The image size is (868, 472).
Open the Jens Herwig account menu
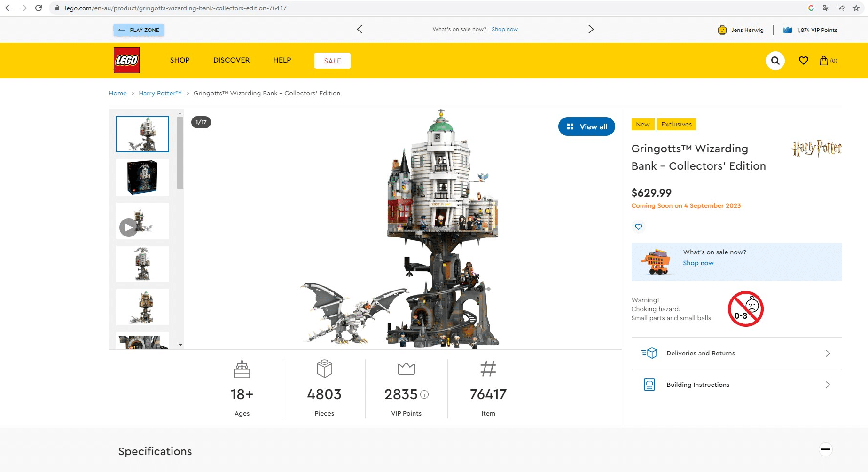click(741, 30)
